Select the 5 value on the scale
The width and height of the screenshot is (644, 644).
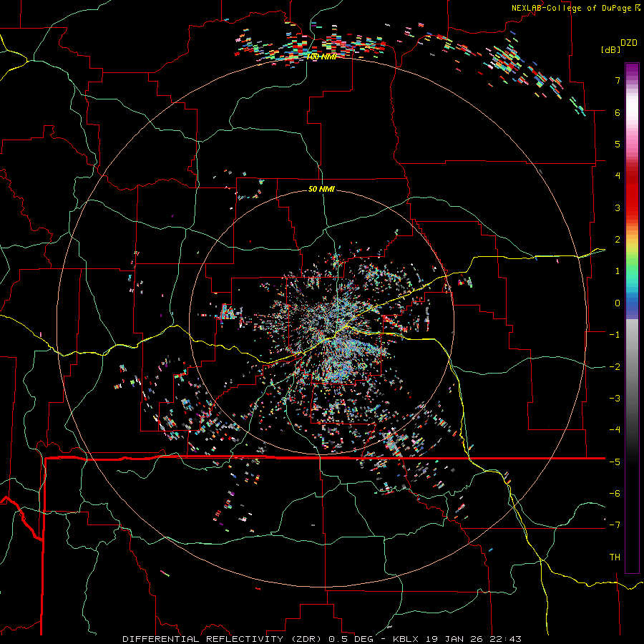618,144
